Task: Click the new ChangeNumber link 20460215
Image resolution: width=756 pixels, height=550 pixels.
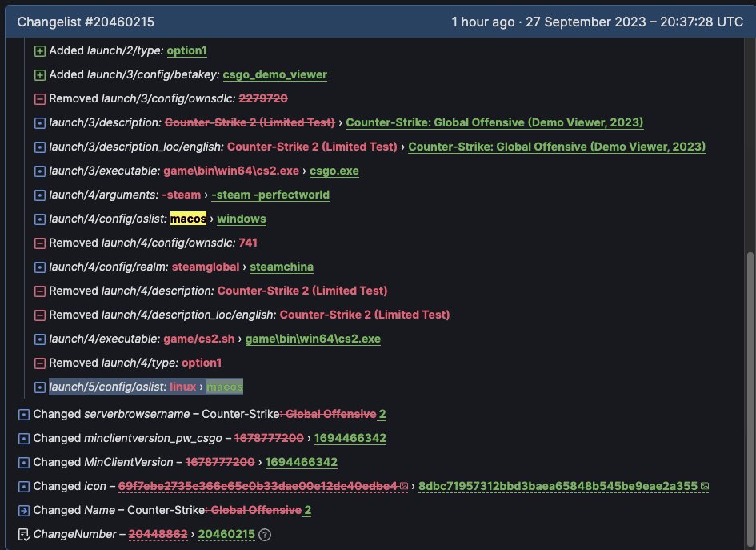Action: [x=226, y=534]
